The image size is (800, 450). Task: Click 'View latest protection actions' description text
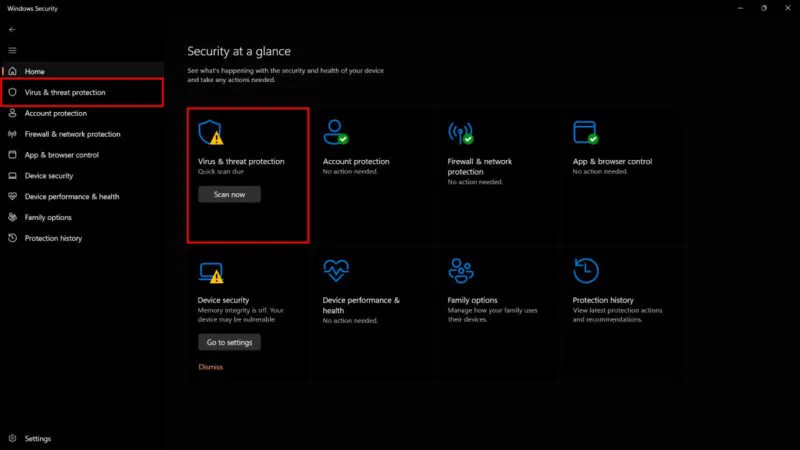coord(617,315)
